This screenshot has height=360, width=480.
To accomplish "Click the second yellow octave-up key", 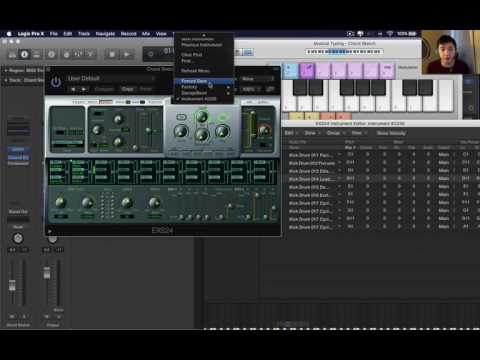I will tap(311, 116).
